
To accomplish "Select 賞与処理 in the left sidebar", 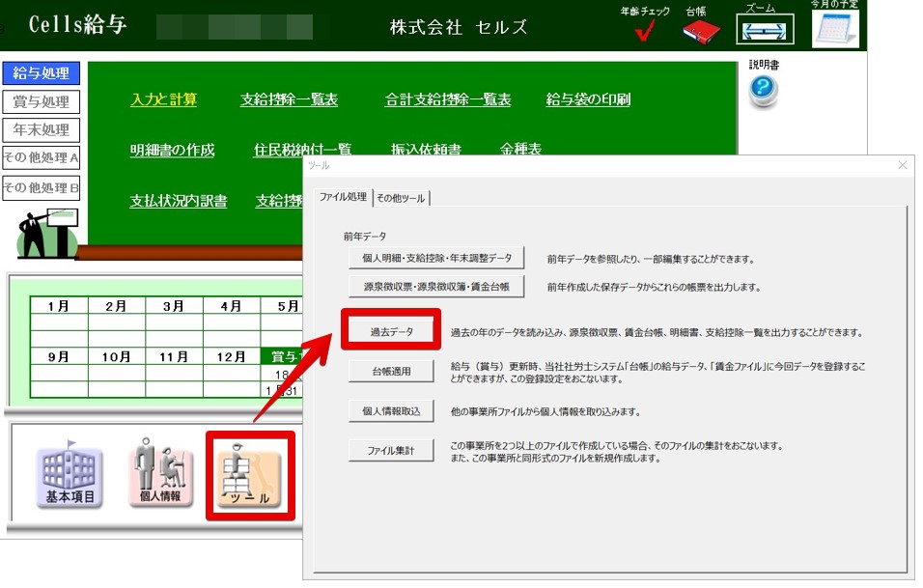I will 40,100.
